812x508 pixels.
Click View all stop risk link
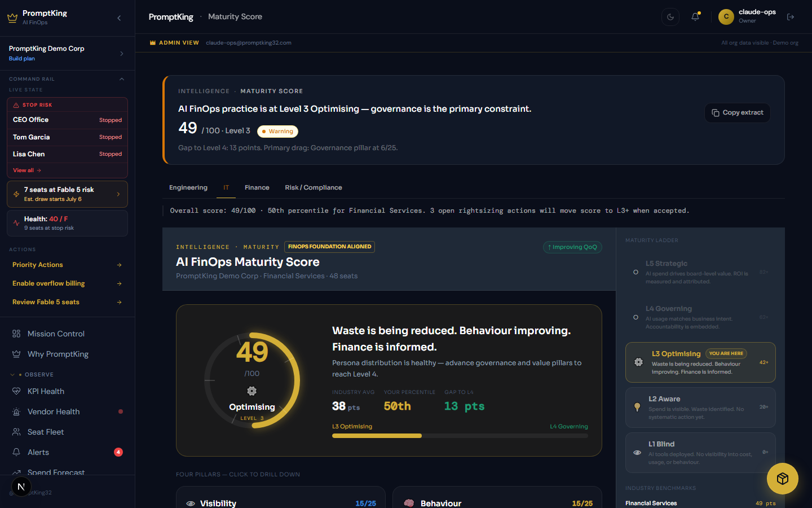(x=27, y=170)
